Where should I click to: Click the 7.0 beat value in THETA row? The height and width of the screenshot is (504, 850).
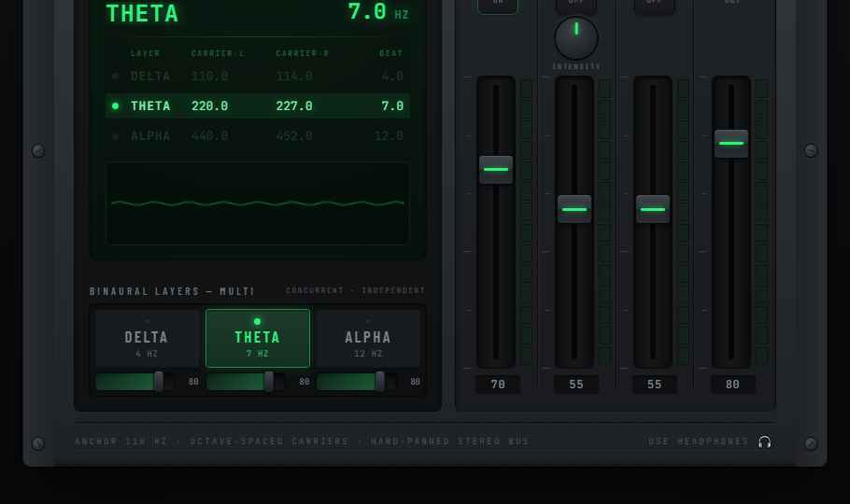[x=392, y=106]
